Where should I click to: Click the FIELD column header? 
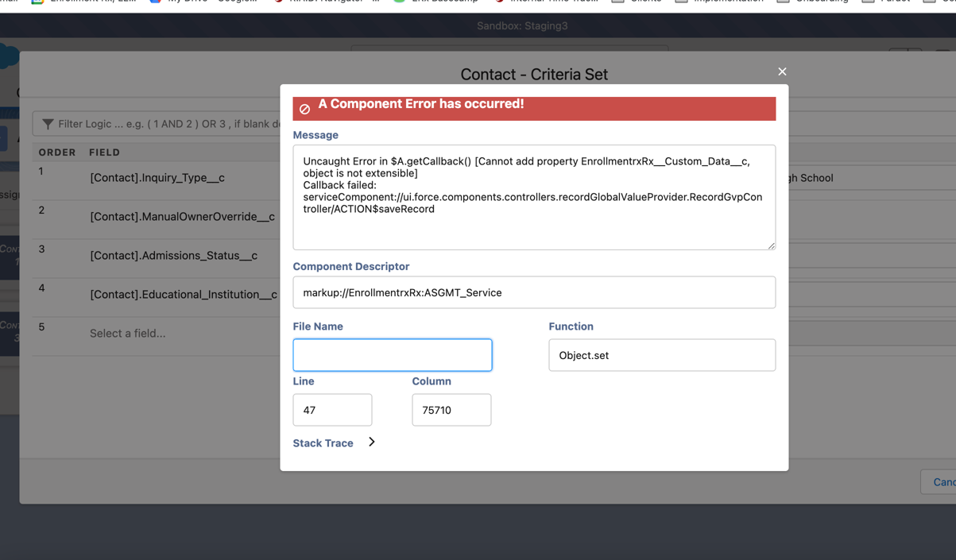point(104,153)
